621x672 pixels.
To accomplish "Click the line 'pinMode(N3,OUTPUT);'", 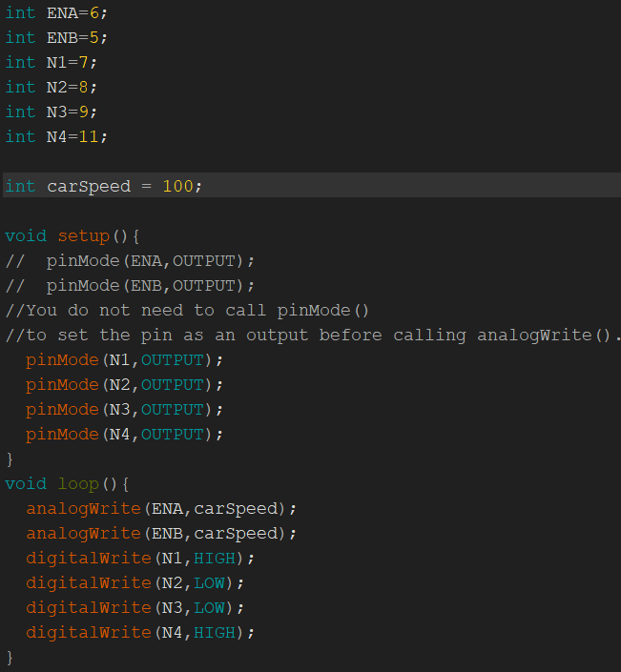I will [x=124, y=410].
